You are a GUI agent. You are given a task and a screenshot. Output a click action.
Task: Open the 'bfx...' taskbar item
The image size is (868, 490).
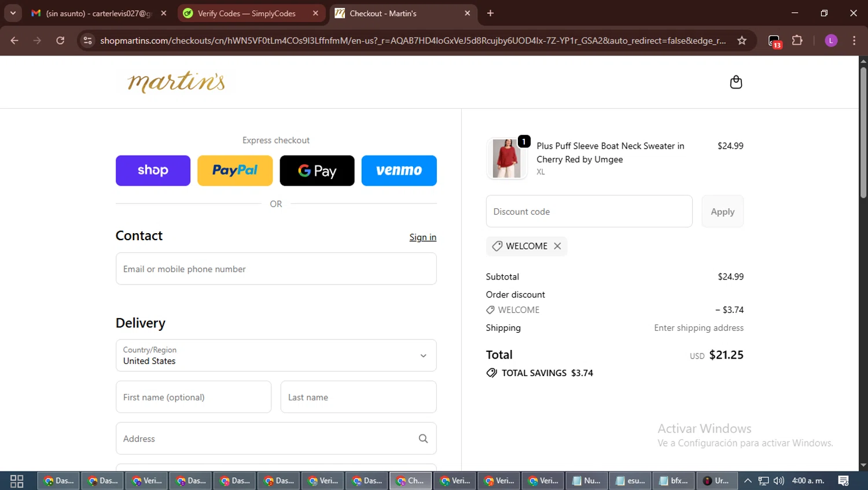[674, 481]
